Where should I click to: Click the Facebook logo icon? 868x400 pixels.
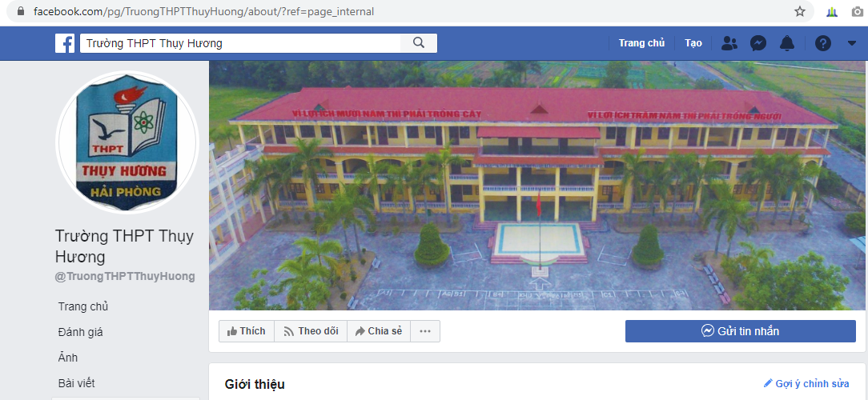tap(65, 43)
